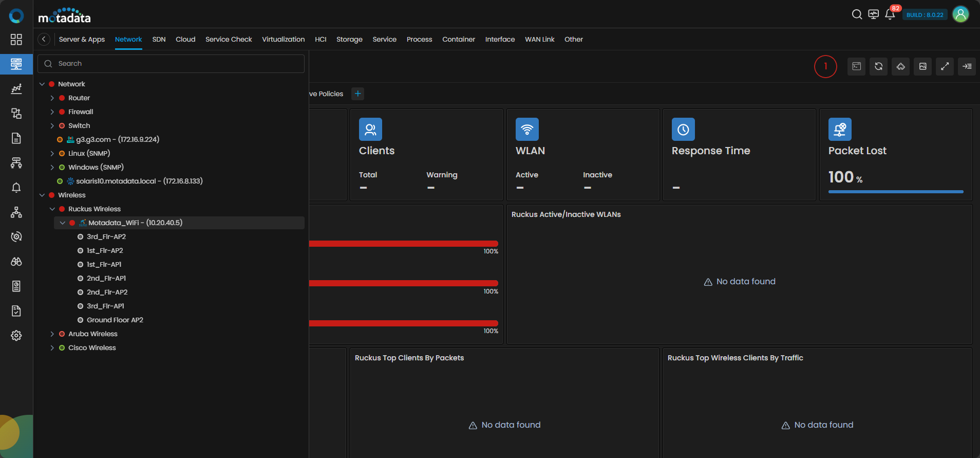Click the plus button beside Policies tab
Image resolution: width=980 pixels, height=458 pixels.
358,94
